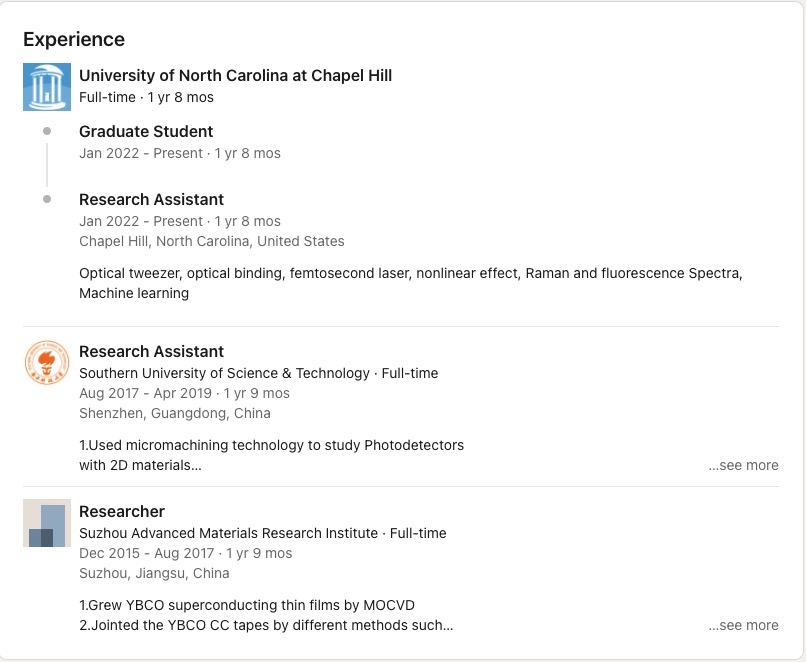Screen dimensions: 806x662
Task: Click the Southern University of Science & Technology logo
Action: click(47, 362)
